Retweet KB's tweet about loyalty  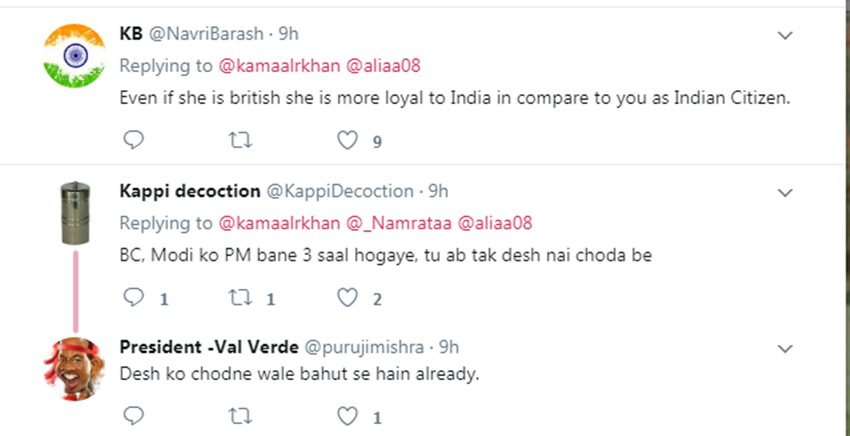click(x=240, y=140)
